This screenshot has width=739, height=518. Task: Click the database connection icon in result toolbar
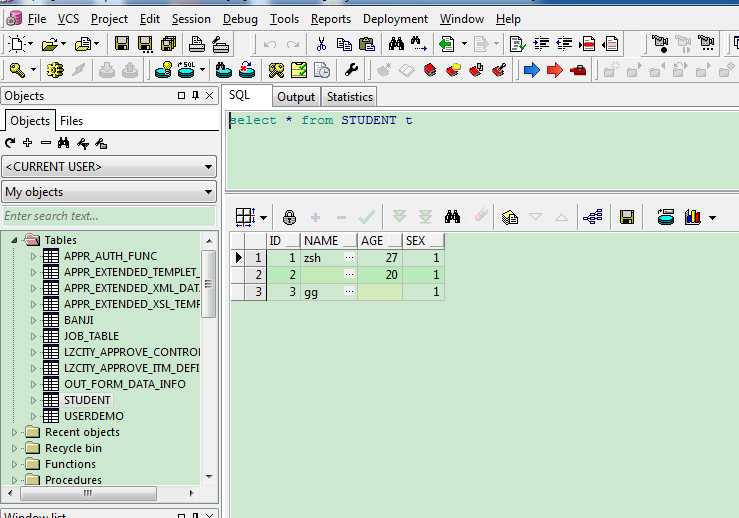(x=665, y=217)
